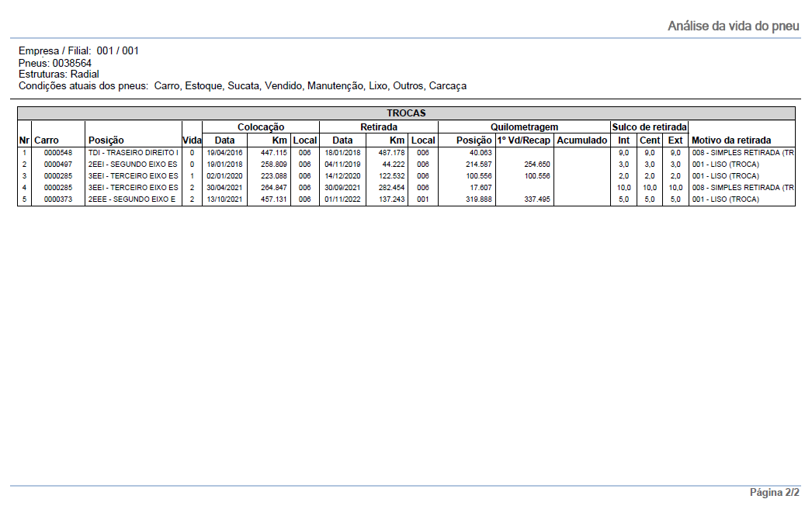812x506 pixels.
Task: Click the 'Sulco de retirada' group header
Action: point(650,127)
